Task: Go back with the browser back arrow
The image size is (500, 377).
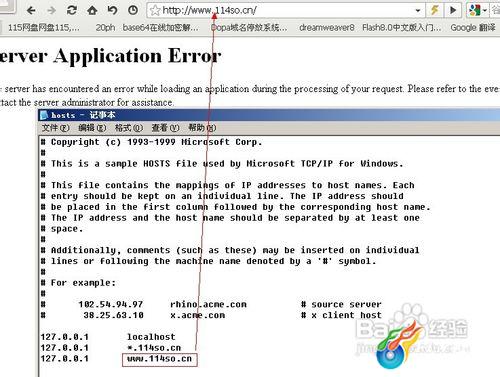Action: 31,11
